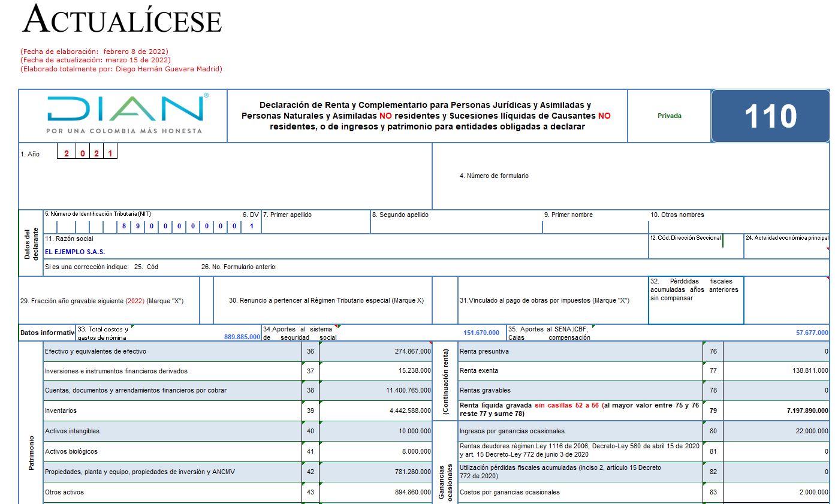This screenshot has height=504, width=835.
Task: Select the 'Renta líquida gravada' value 7.197.890.000
Action: [776, 411]
